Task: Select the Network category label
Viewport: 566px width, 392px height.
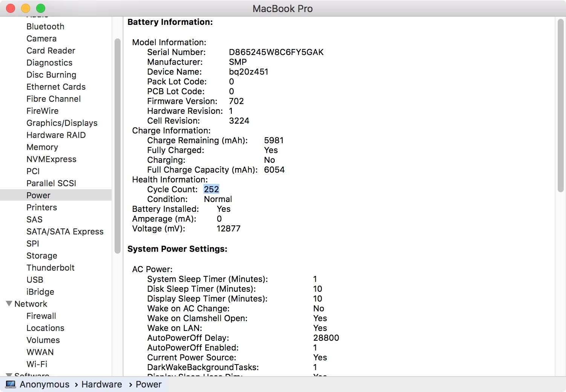Action: tap(31, 304)
